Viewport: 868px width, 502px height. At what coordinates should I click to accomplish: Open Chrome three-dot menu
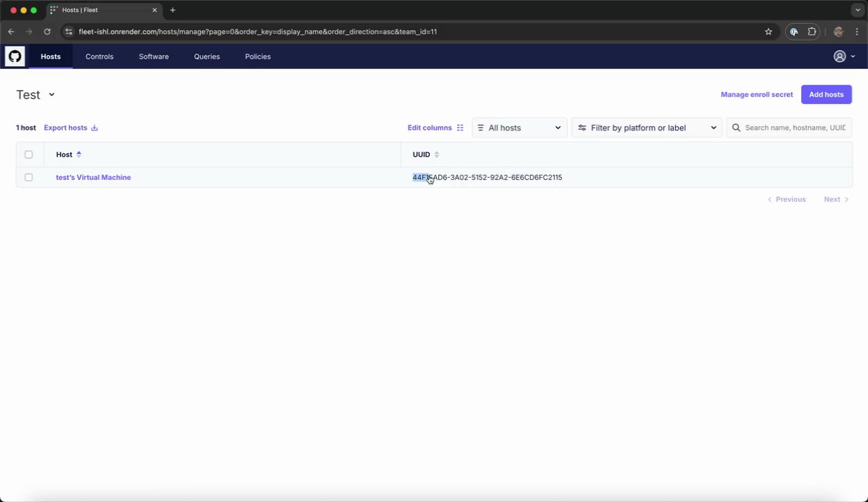coord(857,31)
